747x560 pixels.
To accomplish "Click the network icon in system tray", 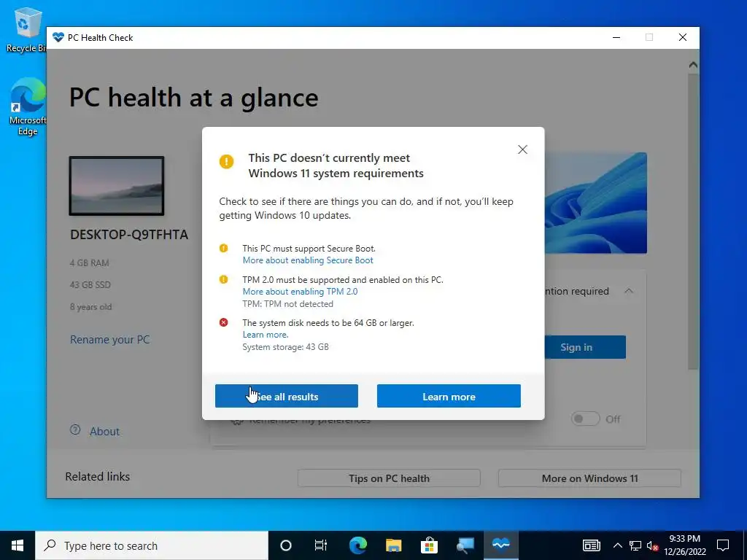I will click(x=635, y=545).
